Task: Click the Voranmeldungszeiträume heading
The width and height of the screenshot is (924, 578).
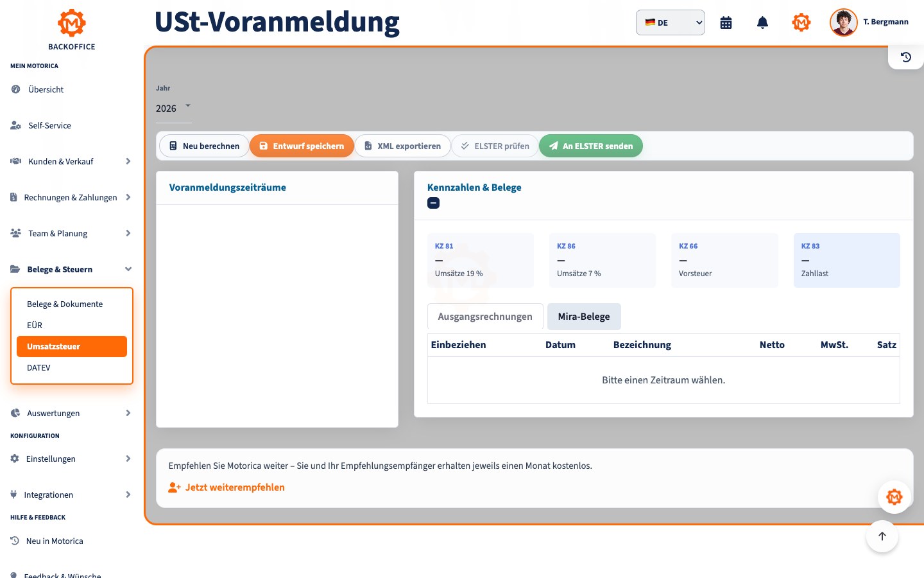Action: click(227, 188)
